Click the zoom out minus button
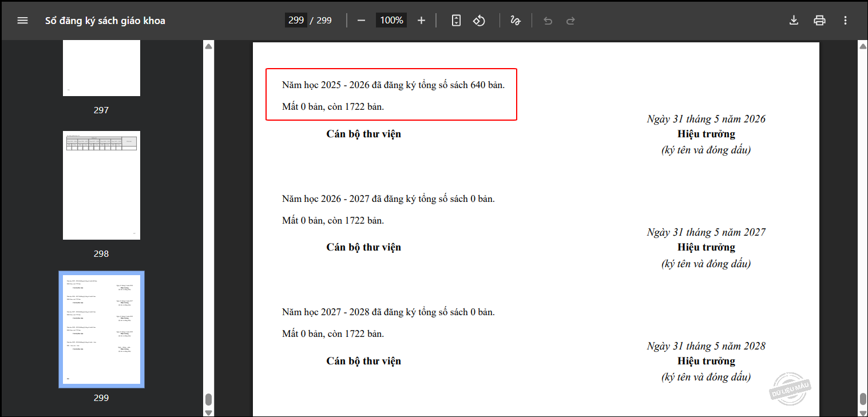Image resolution: width=868 pixels, height=417 pixels. (361, 21)
